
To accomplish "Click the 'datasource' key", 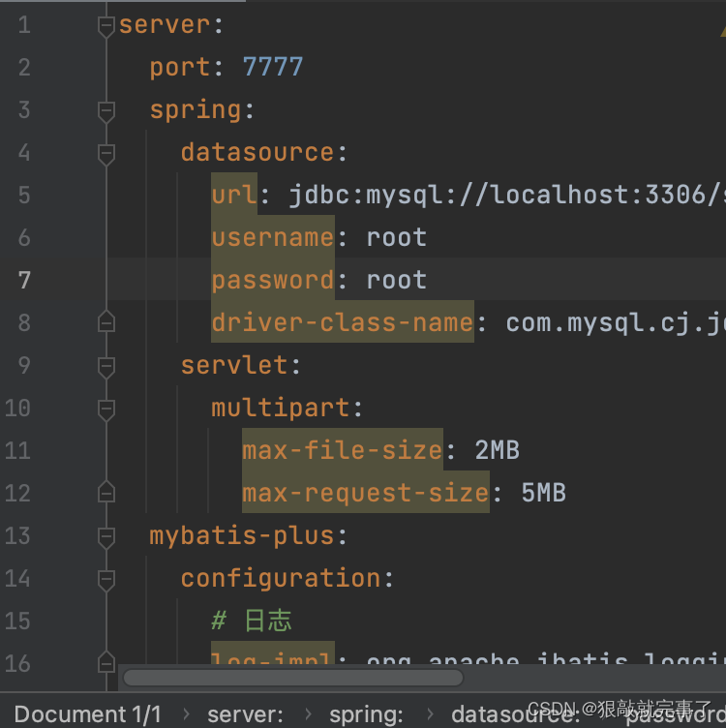I will point(257,152).
